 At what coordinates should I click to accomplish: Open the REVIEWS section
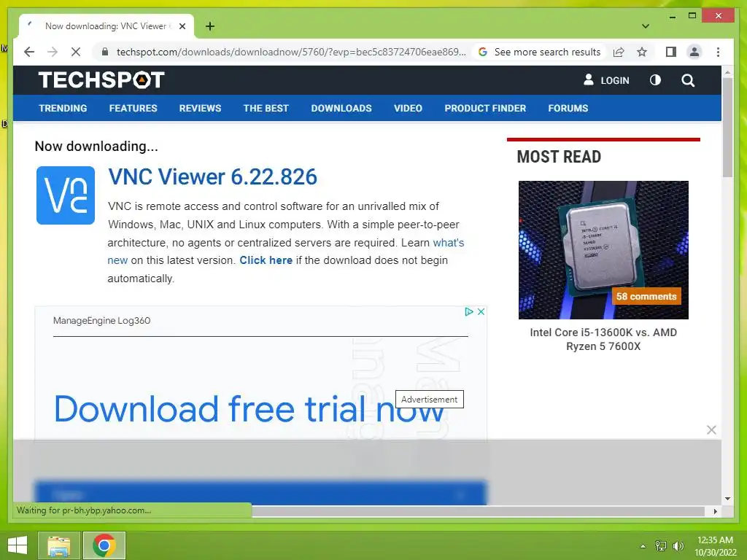[x=200, y=108]
